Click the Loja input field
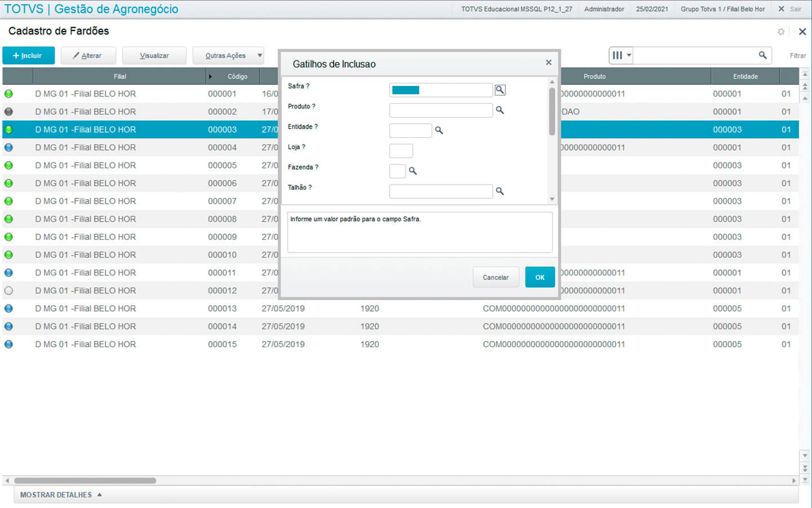This screenshot has height=508, width=812. pyautogui.click(x=401, y=151)
